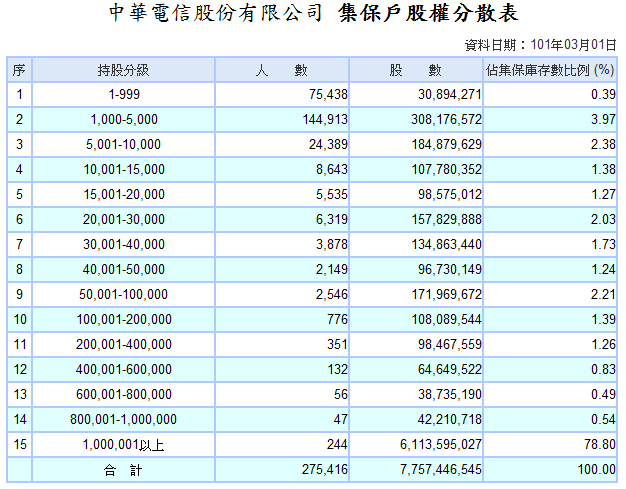Click the 合計 total row label
The image size is (626, 489).
tap(123, 470)
